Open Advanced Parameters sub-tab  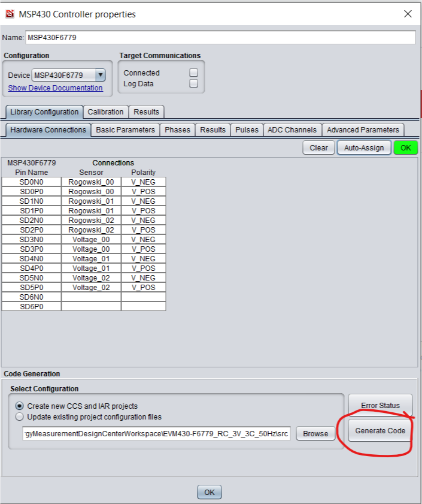363,130
